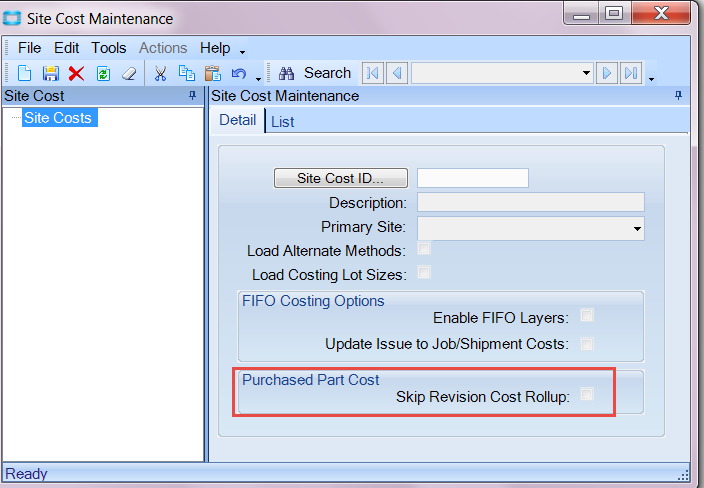Open the File menu

tap(30, 48)
